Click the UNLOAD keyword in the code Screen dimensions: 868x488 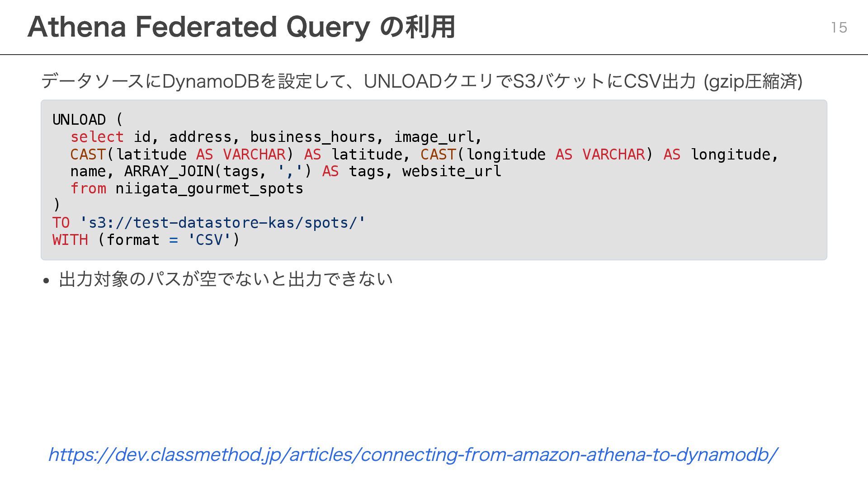pyautogui.click(x=79, y=120)
